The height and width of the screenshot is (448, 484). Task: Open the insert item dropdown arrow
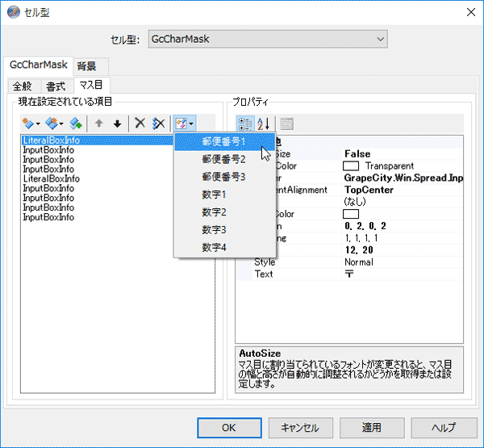coord(61,124)
